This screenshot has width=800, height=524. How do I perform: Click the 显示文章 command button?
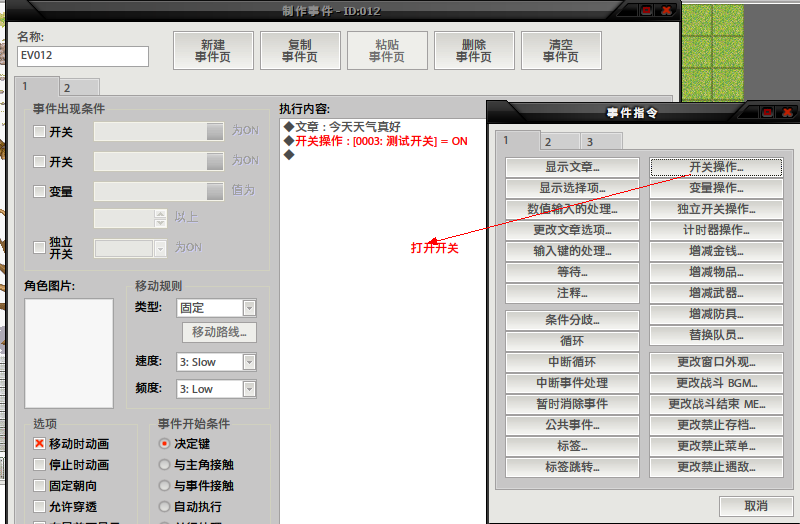(x=572, y=167)
